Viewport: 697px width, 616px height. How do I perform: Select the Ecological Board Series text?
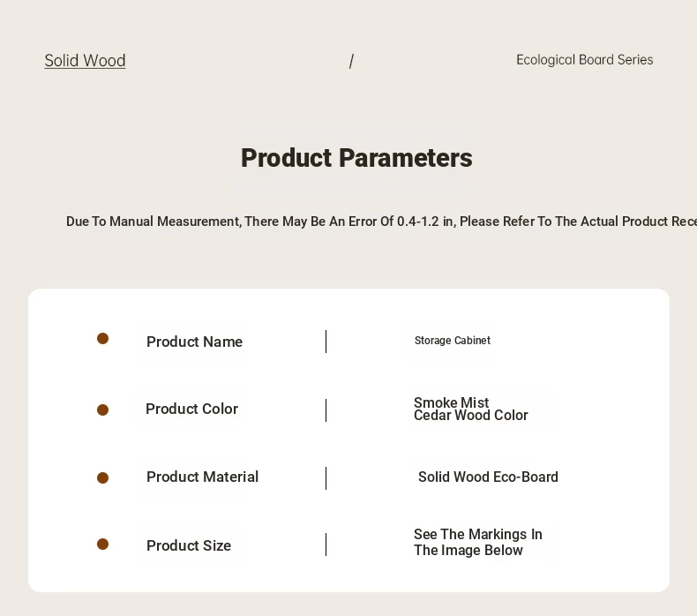tap(584, 60)
